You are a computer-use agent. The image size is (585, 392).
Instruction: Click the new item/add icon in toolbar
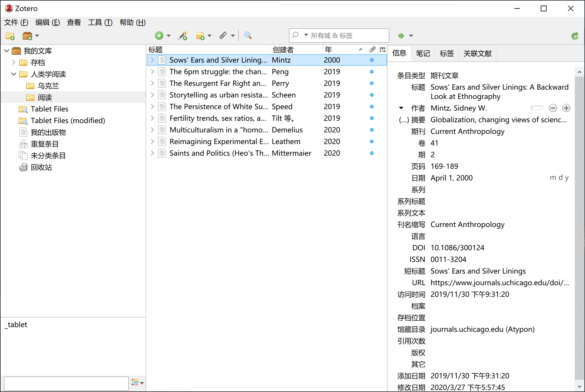coord(158,36)
